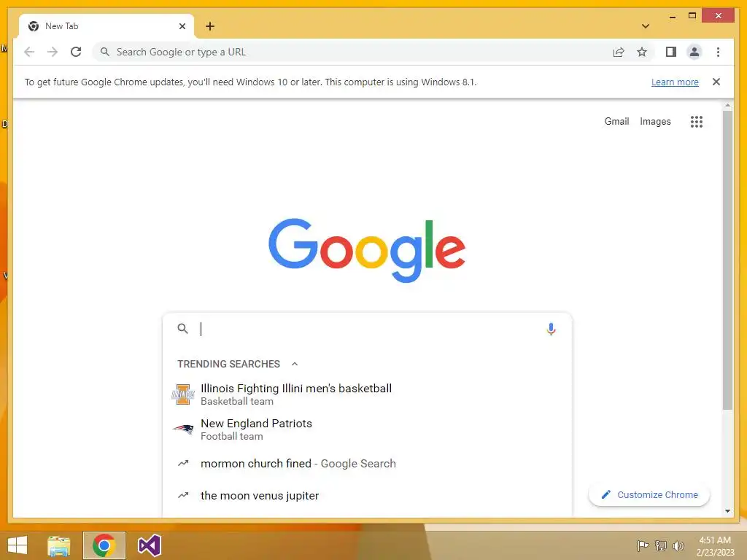
Task: Open File Explorer from the taskbar
Action: (59, 545)
